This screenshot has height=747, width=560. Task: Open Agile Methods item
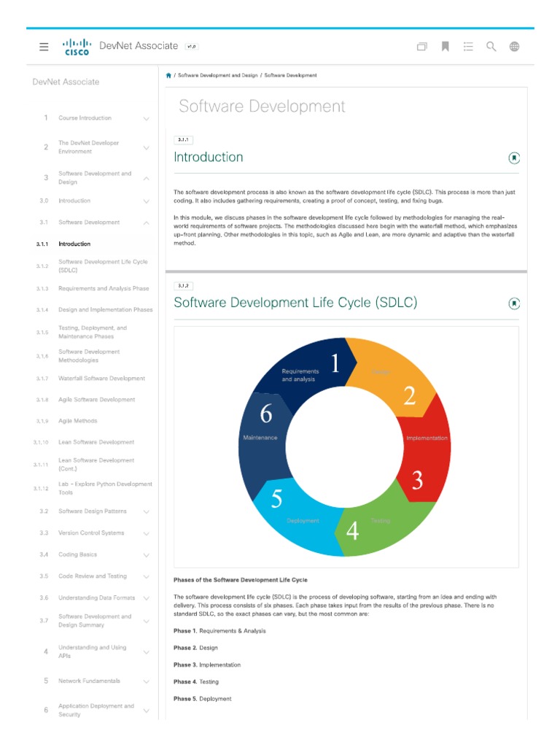pos(77,421)
